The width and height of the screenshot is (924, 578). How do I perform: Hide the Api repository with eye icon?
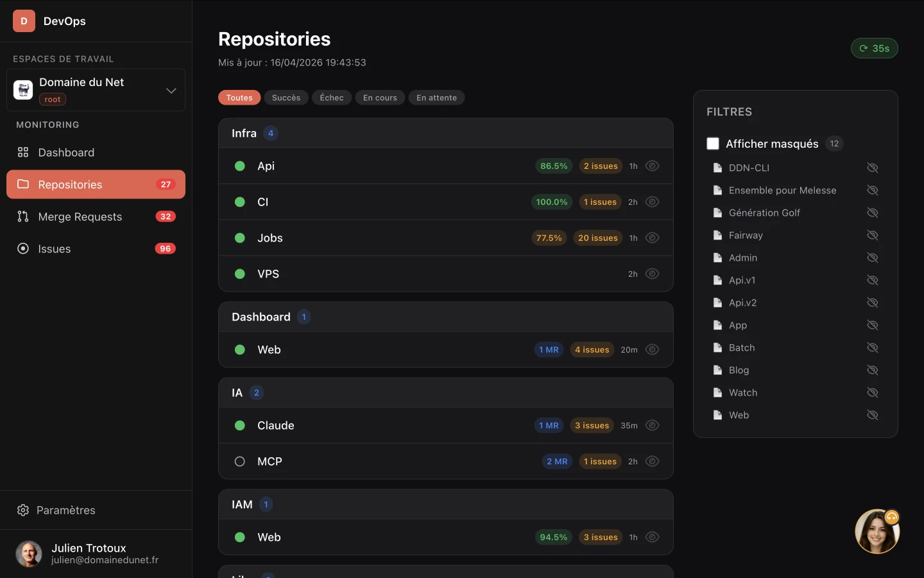coord(652,166)
